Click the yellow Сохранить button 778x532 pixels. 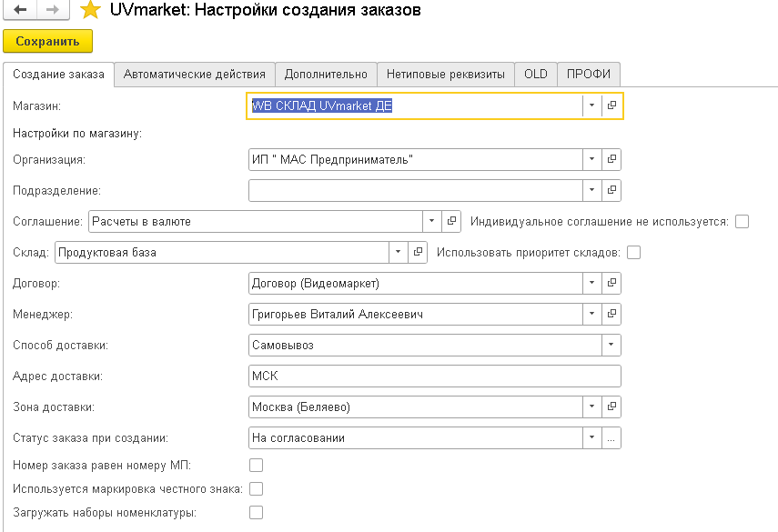coord(47,41)
